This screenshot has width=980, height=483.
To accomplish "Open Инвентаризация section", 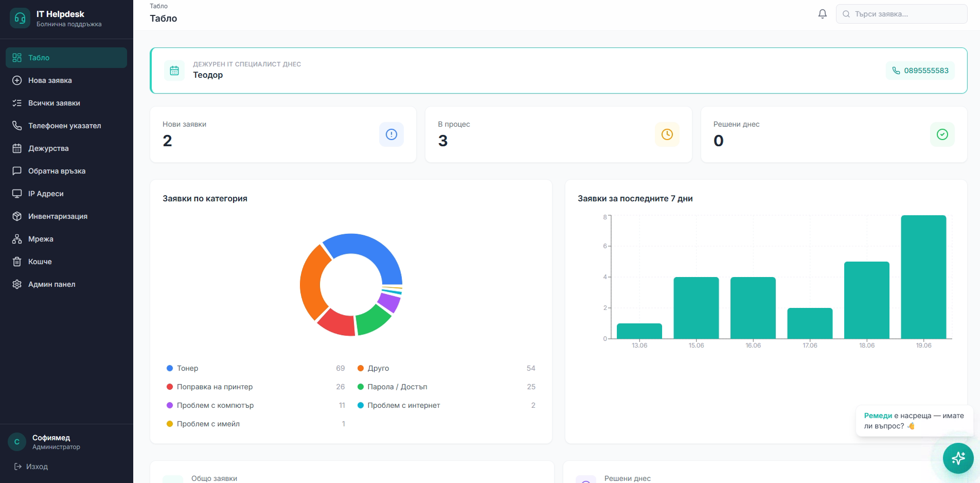I will pyautogui.click(x=66, y=216).
